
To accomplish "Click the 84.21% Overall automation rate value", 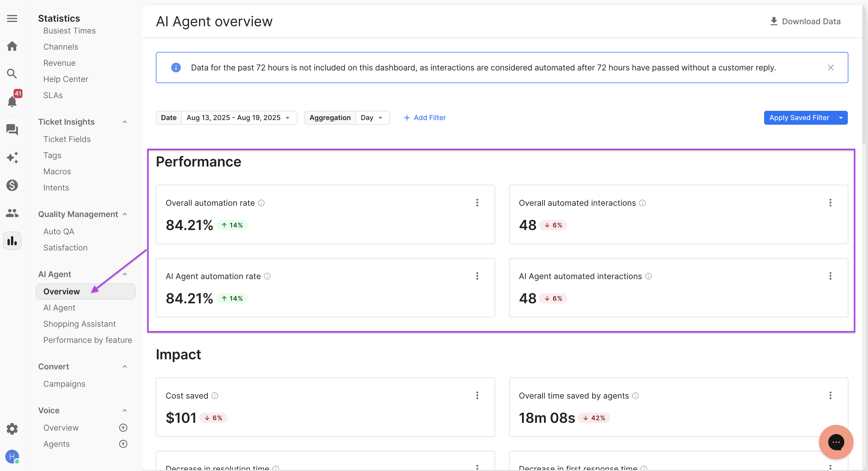I will tap(189, 225).
